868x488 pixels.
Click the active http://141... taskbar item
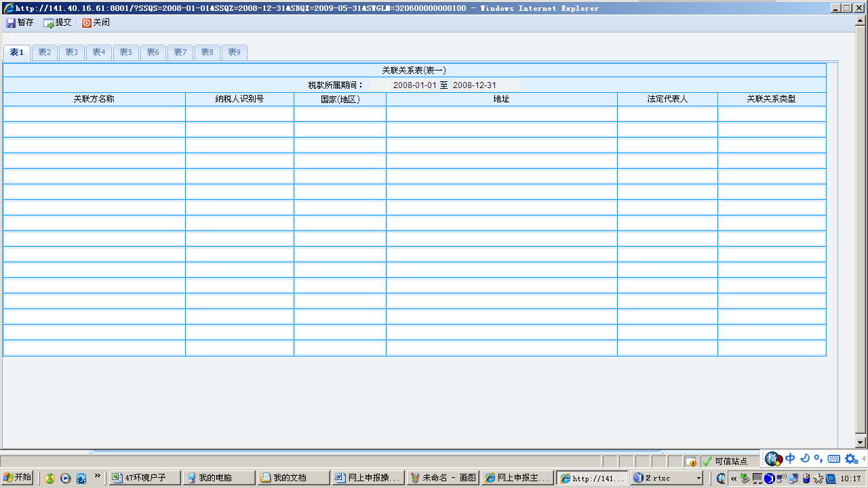tap(592, 478)
